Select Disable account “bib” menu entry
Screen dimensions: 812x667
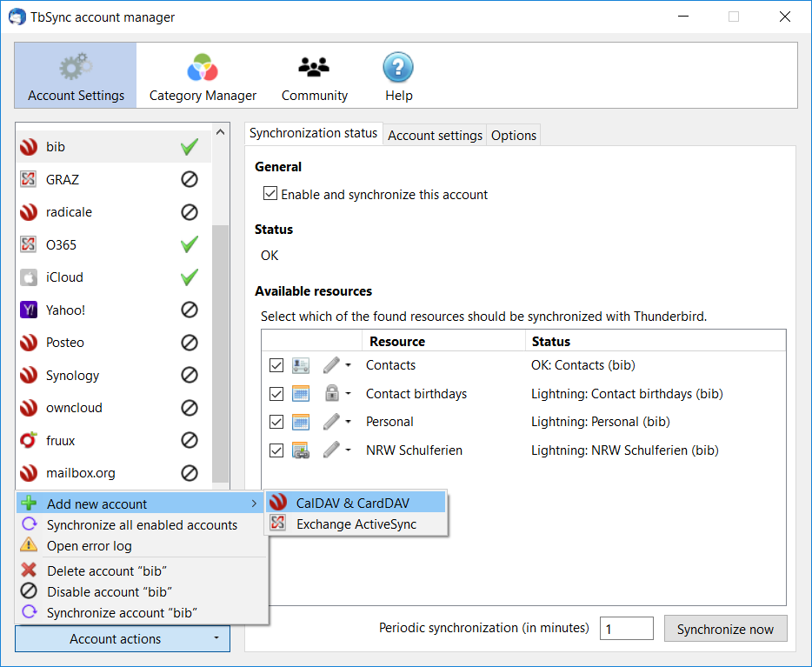point(141,591)
